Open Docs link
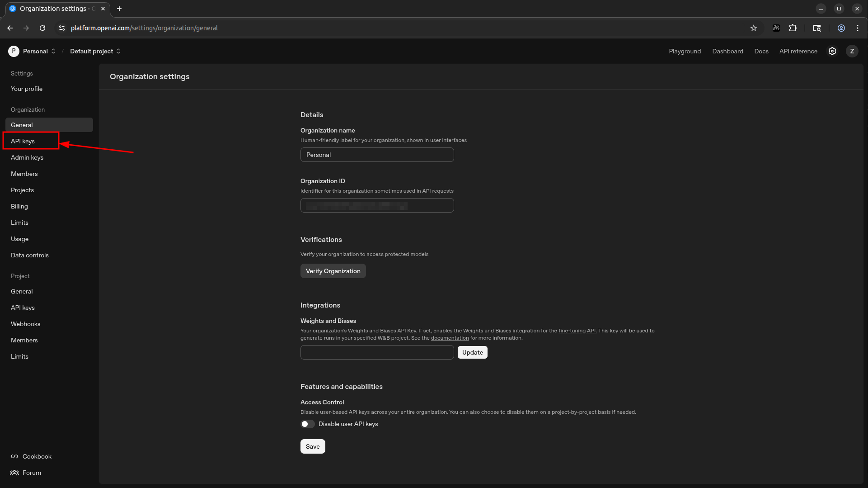This screenshot has height=488, width=868. 761,51
